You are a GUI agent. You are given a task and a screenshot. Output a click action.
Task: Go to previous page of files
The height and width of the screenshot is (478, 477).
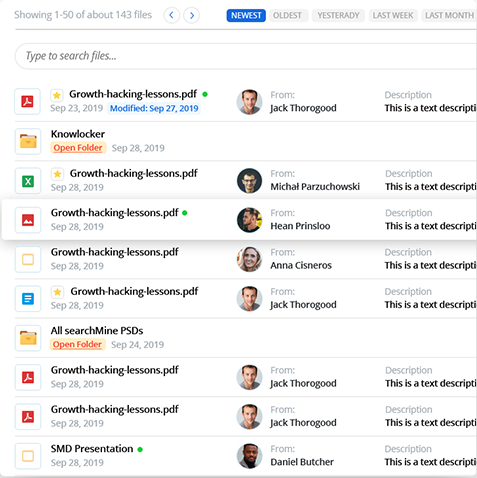point(172,15)
